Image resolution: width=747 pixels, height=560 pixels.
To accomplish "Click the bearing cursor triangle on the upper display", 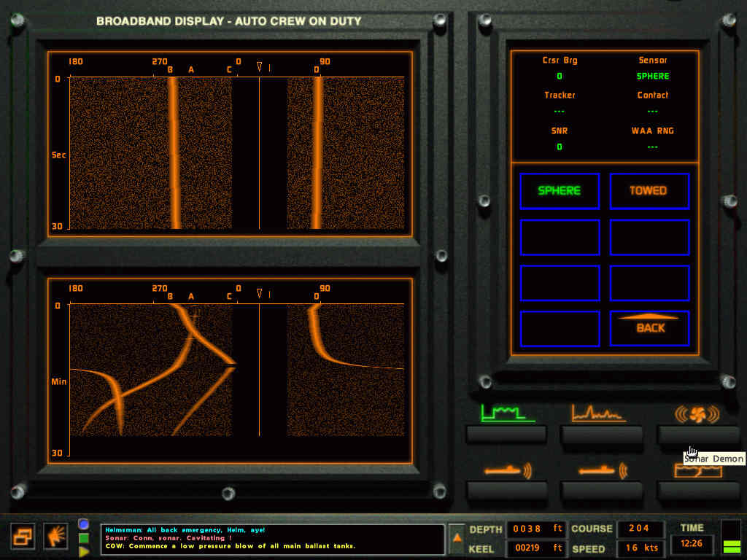I will [x=260, y=66].
